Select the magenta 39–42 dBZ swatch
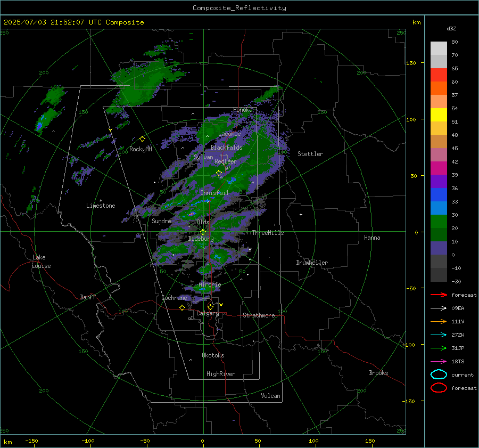479x448 pixels. pos(439,168)
